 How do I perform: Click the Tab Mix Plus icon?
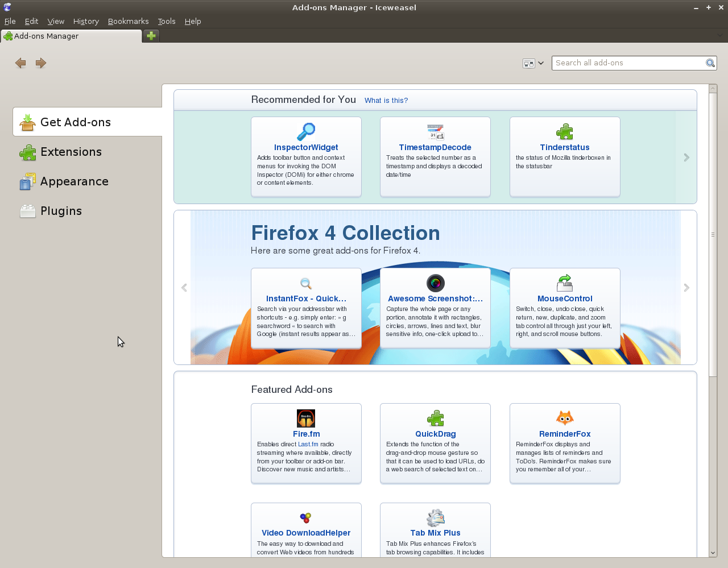point(435,518)
